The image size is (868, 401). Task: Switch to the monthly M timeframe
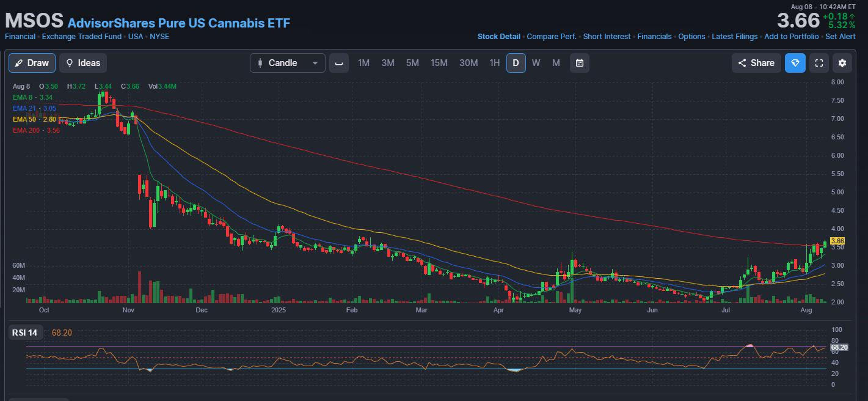click(556, 63)
